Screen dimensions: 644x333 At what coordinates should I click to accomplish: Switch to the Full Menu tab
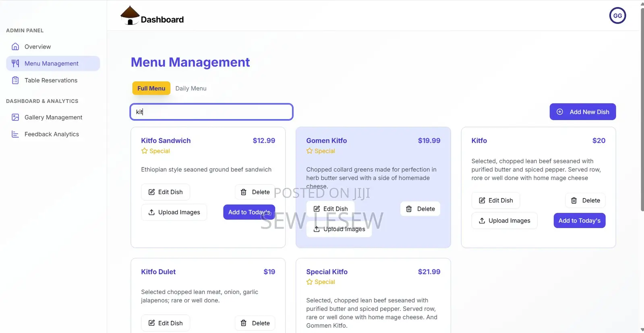pos(151,88)
